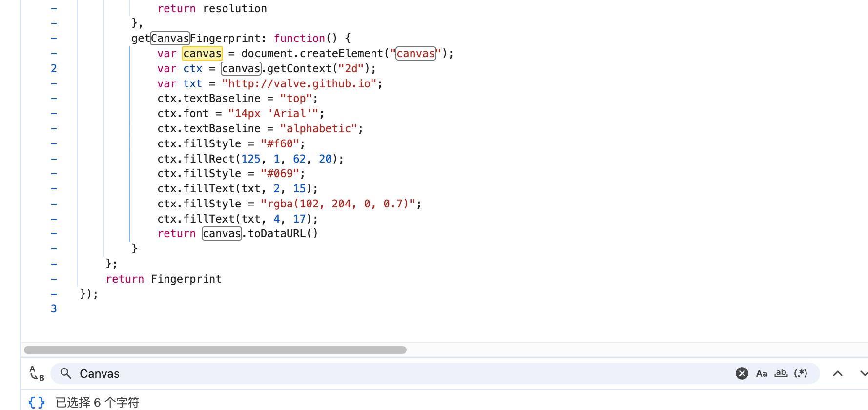The height and width of the screenshot is (410, 868).
Task: Clear the Canvas search text
Action: [742, 373]
